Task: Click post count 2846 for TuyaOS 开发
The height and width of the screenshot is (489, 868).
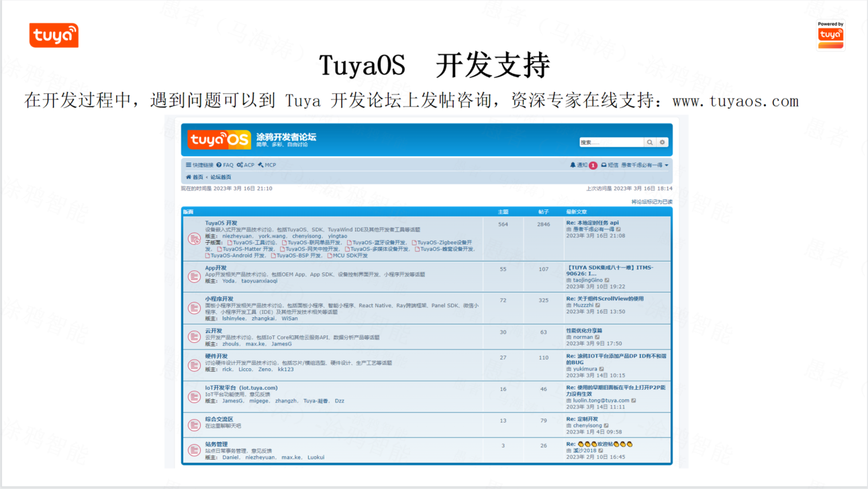Action: pyautogui.click(x=543, y=225)
